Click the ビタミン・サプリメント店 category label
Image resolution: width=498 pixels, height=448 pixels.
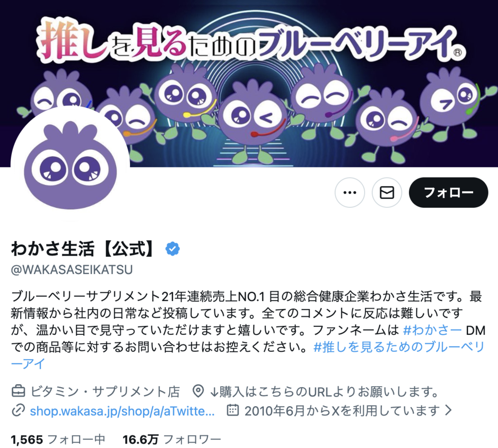pos(105,392)
